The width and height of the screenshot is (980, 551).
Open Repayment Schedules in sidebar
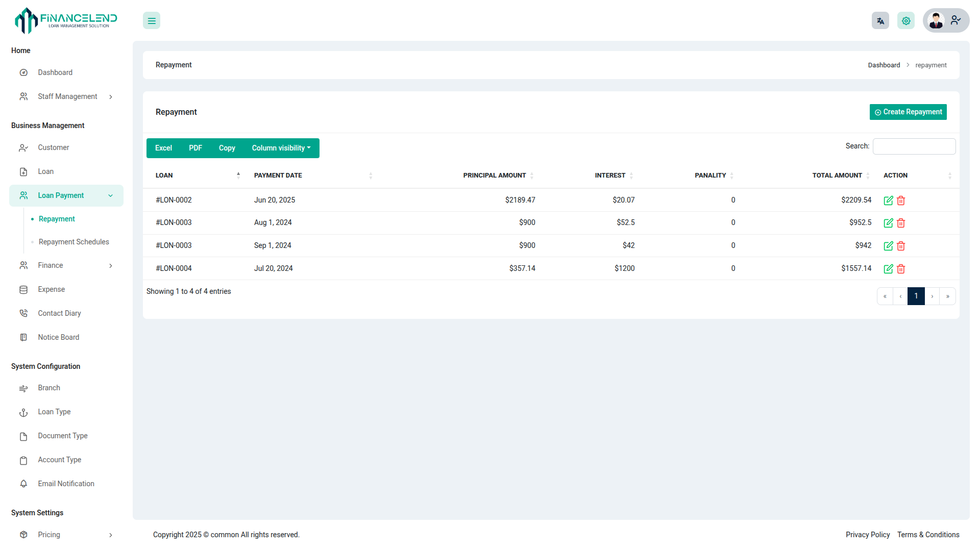(x=73, y=242)
